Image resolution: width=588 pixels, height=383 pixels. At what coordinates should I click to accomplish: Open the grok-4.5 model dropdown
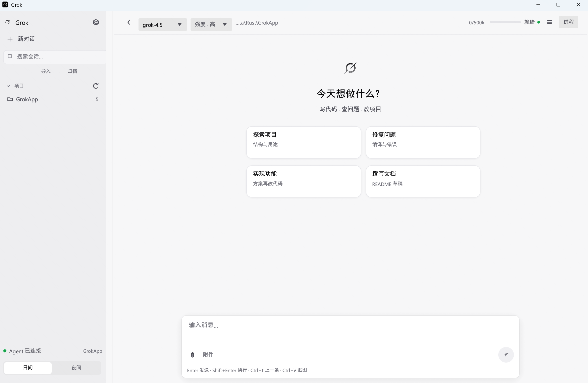[163, 25]
